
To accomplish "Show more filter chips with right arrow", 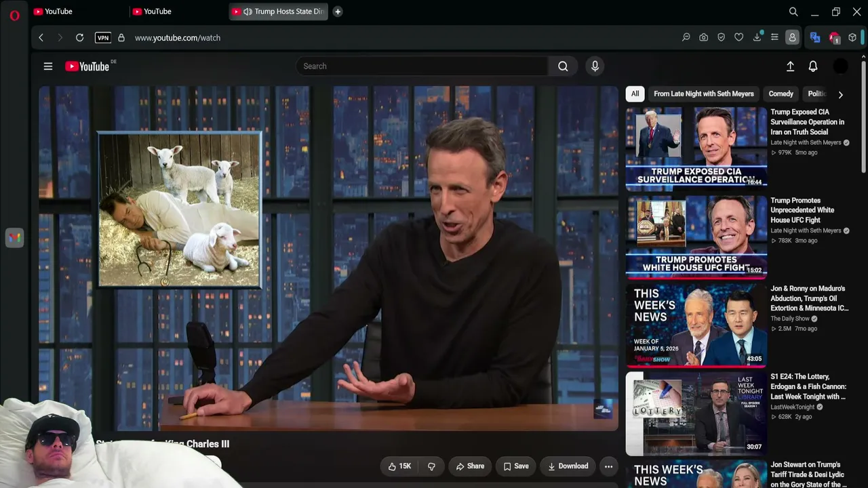I will [841, 94].
